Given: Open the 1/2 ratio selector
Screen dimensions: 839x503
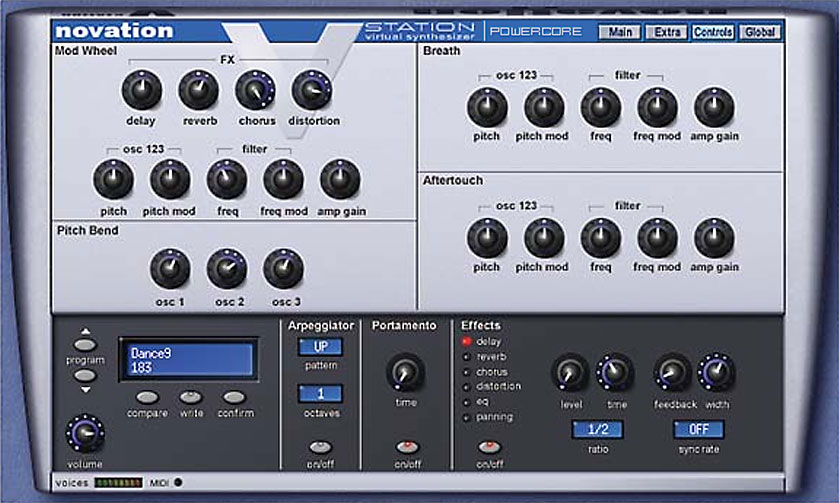Looking at the screenshot, I should pyautogui.click(x=597, y=429).
